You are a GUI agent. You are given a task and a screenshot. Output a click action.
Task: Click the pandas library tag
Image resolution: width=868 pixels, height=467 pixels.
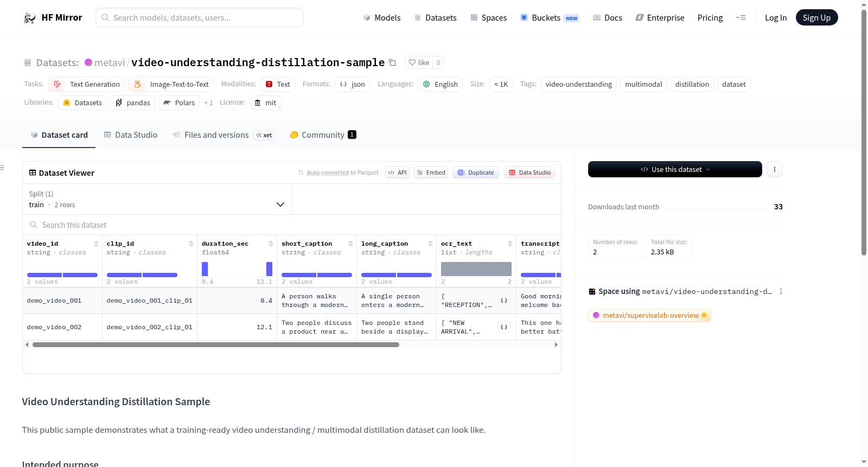coord(133,103)
